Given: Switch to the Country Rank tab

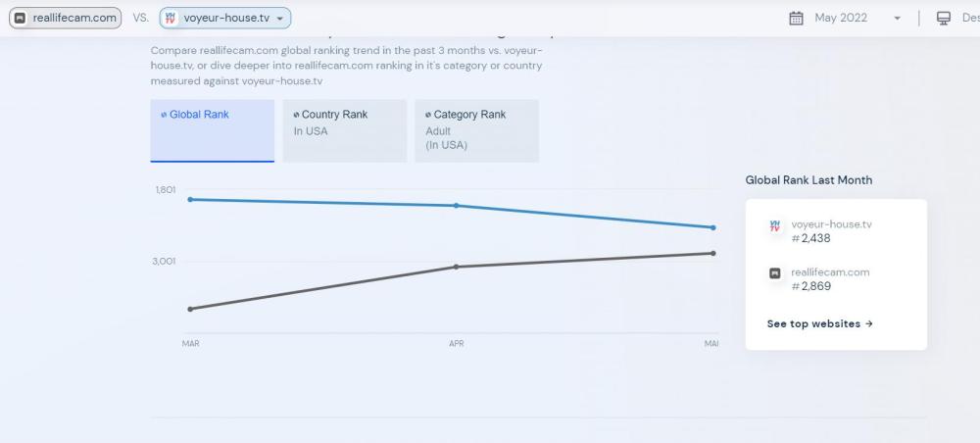Looking at the screenshot, I should tap(344, 130).
